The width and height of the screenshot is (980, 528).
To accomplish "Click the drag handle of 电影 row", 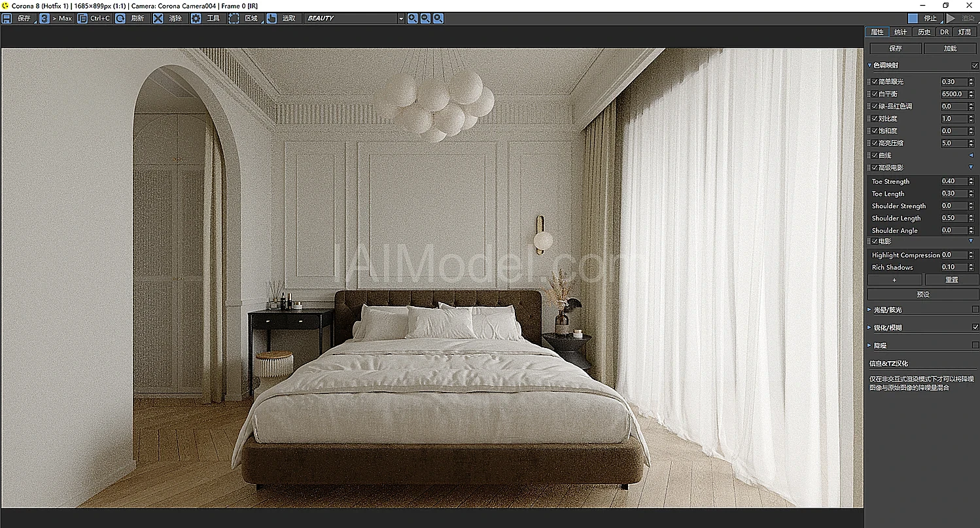I will (869, 241).
